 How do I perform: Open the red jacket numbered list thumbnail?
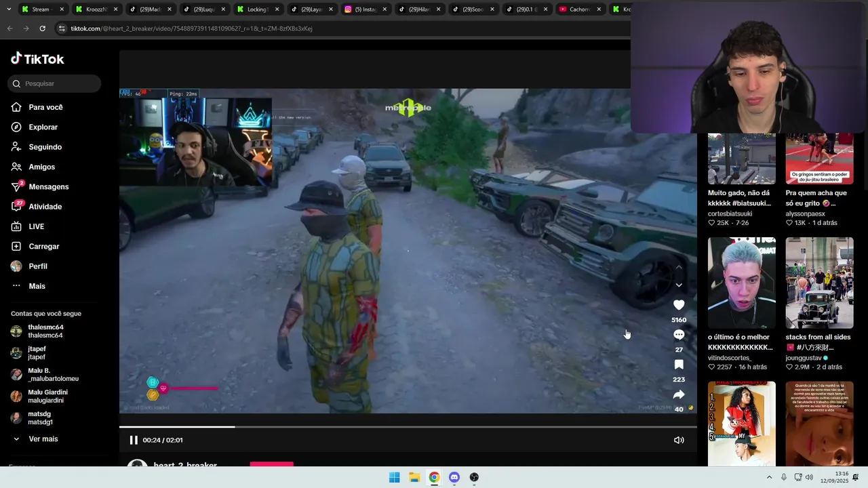tap(742, 424)
